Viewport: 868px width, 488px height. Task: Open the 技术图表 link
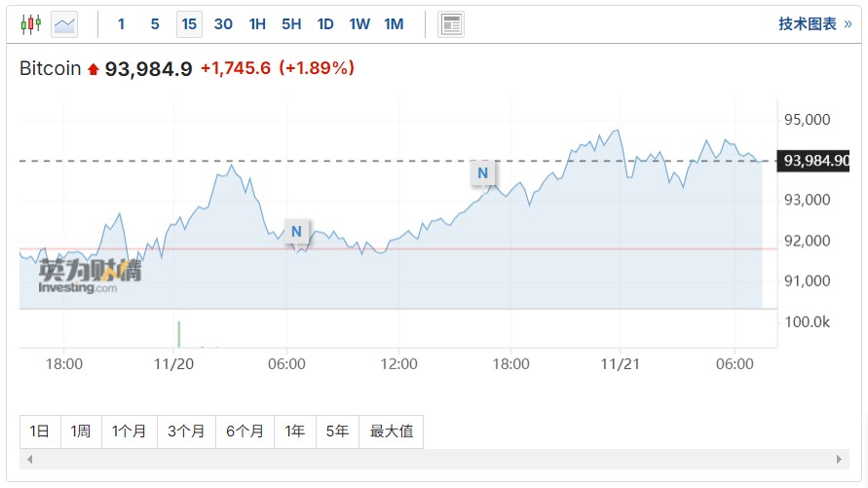click(x=813, y=24)
